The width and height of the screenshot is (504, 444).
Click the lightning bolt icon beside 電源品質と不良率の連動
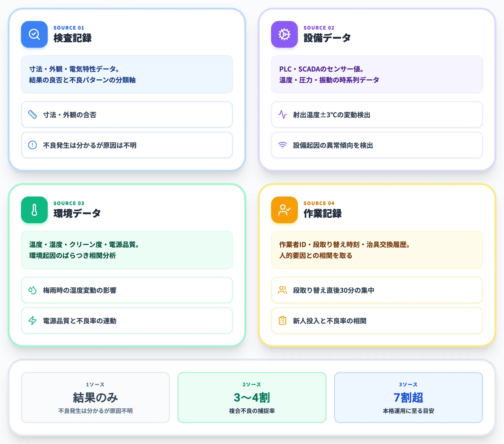coord(32,320)
